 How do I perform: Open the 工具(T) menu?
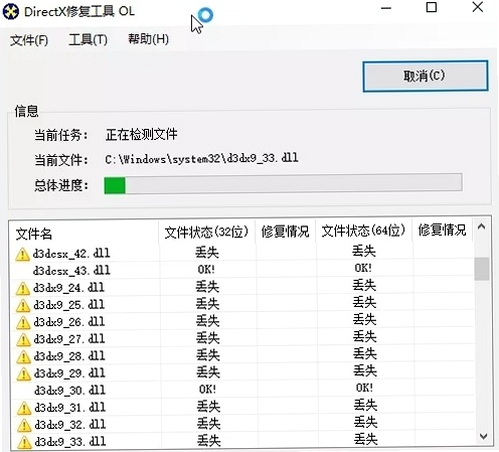(x=88, y=40)
